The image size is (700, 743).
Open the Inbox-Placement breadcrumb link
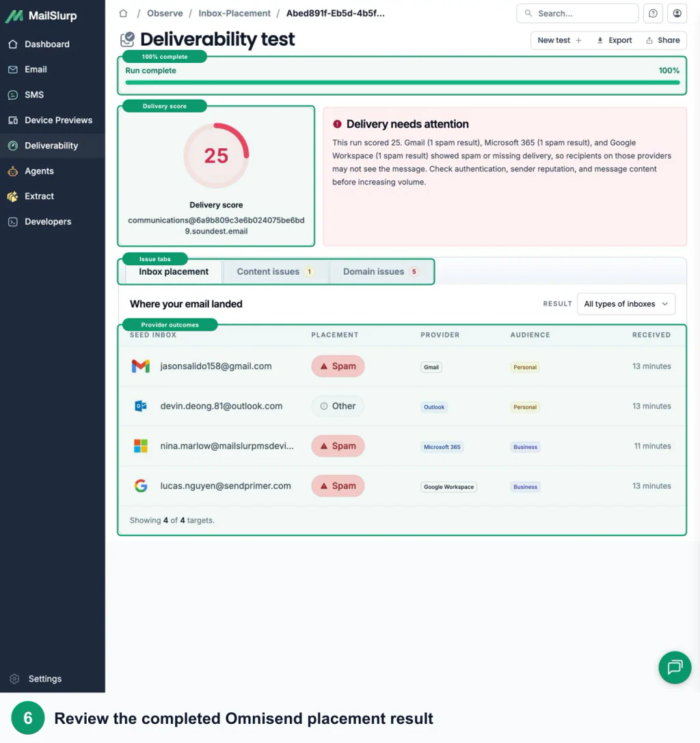tap(234, 13)
